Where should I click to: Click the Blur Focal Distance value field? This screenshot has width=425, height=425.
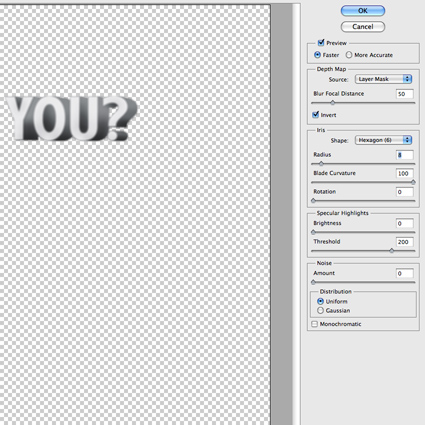405,94
